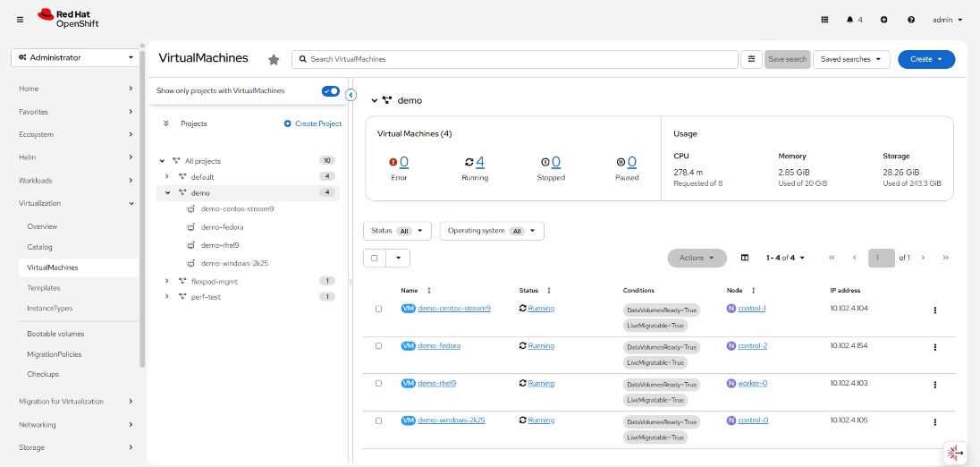Go to the first page of results
Image resolution: width=980 pixels, height=467 pixels.
(832, 258)
